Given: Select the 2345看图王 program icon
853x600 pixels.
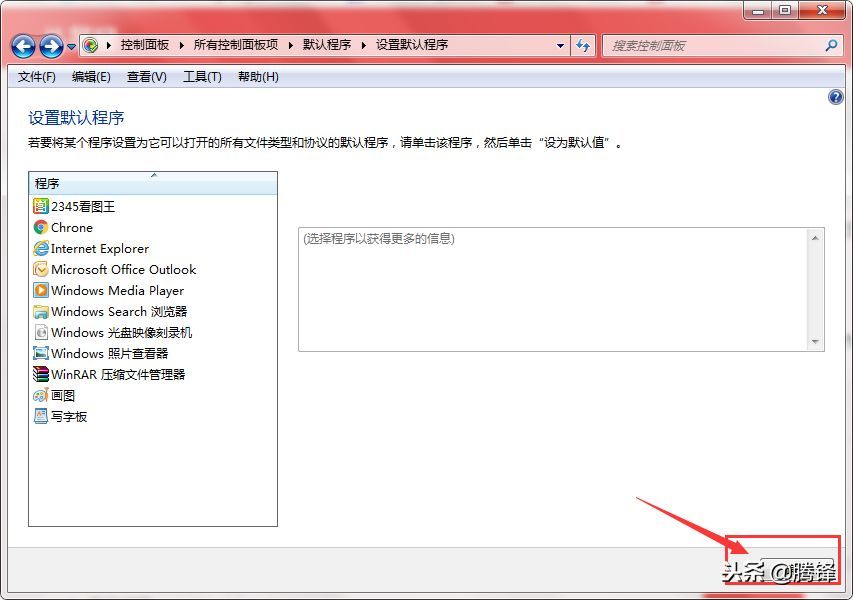Looking at the screenshot, I should (41, 206).
